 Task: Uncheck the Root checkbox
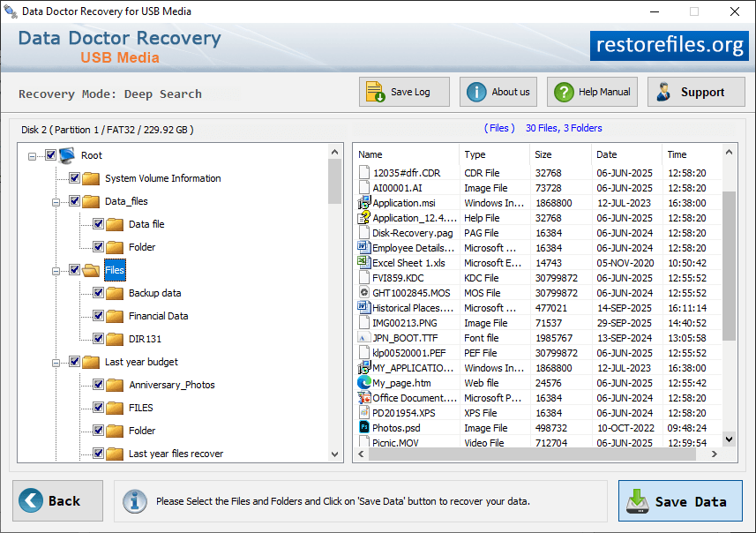click(x=50, y=154)
